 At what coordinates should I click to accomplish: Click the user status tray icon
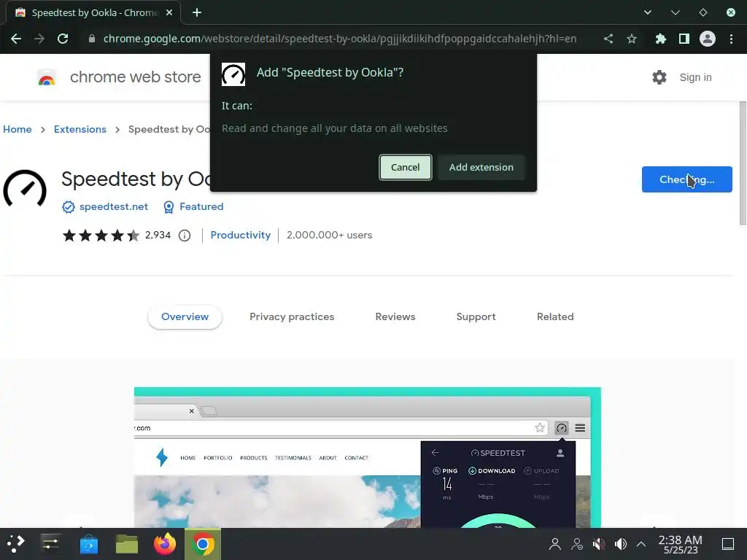(577, 544)
